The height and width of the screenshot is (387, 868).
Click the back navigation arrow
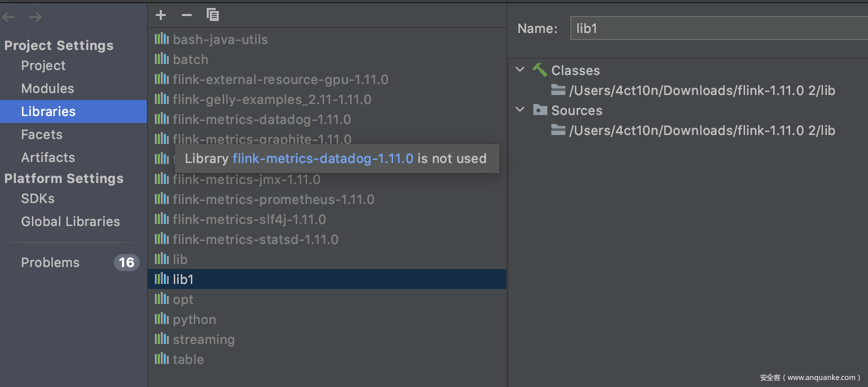pos(9,17)
